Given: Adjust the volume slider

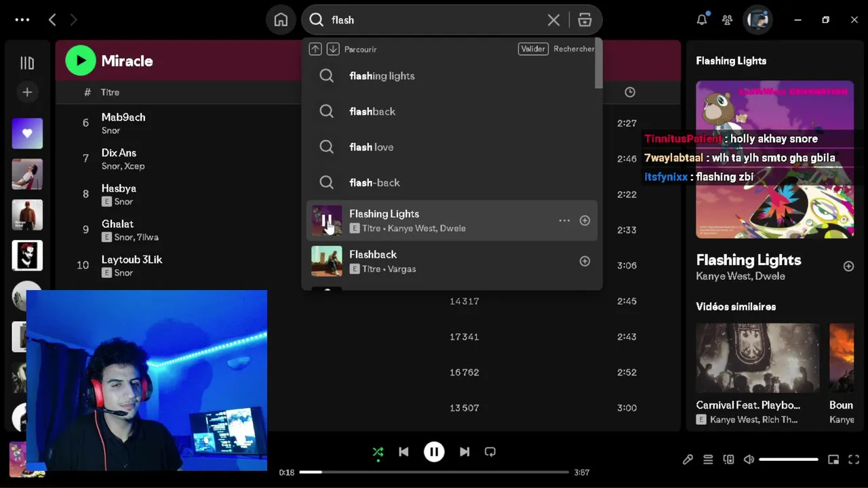Looking at the screenshot, I should [789, 460].
